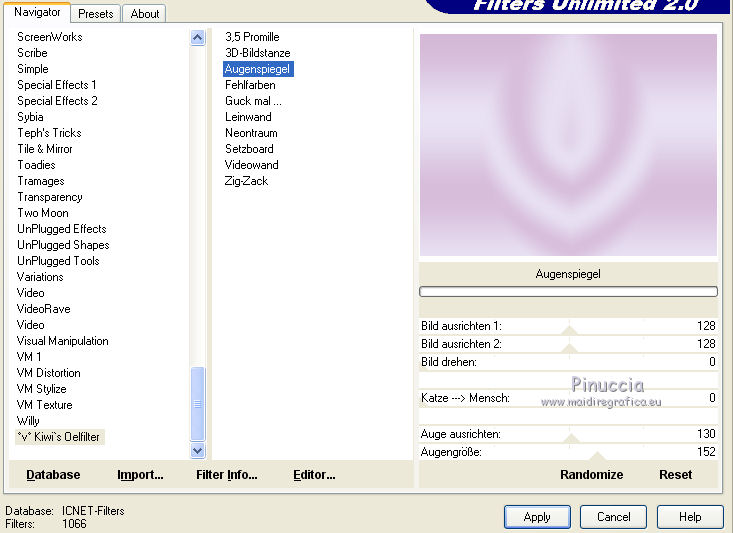Image resolution: width=733 pixels, height=533 pixels.
Task: Select the 3D-Bildstanze filter
Action: point(258,53)
